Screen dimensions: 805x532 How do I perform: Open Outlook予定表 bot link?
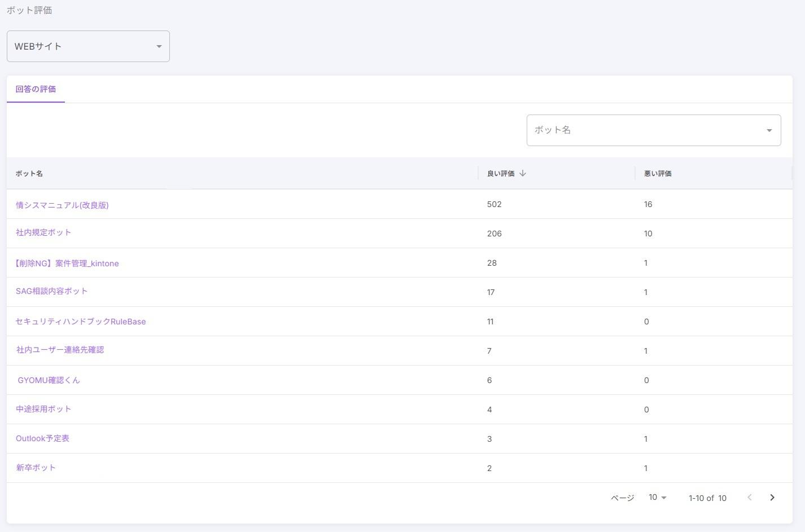[42, 438]
